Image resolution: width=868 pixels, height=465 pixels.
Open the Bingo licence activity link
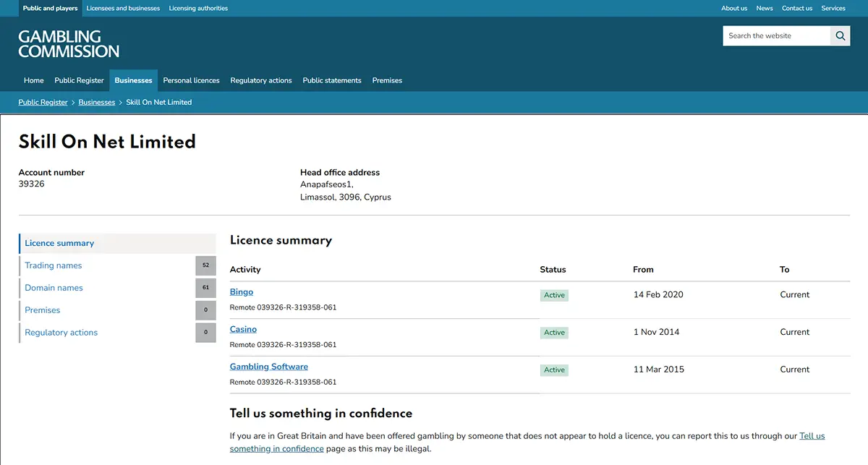[242, 292]
